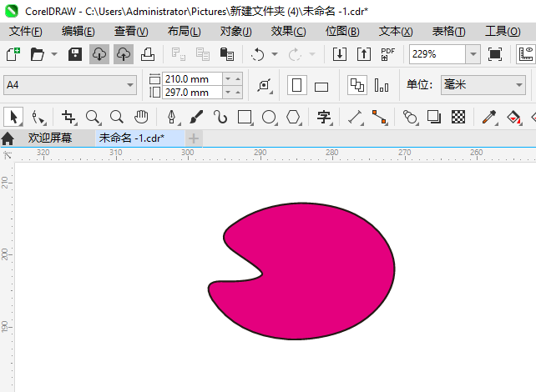Image resolution: width=536 pixels, height=392 pixels.
Task: Select landscape page orientation
Action: tap(321, 87)
